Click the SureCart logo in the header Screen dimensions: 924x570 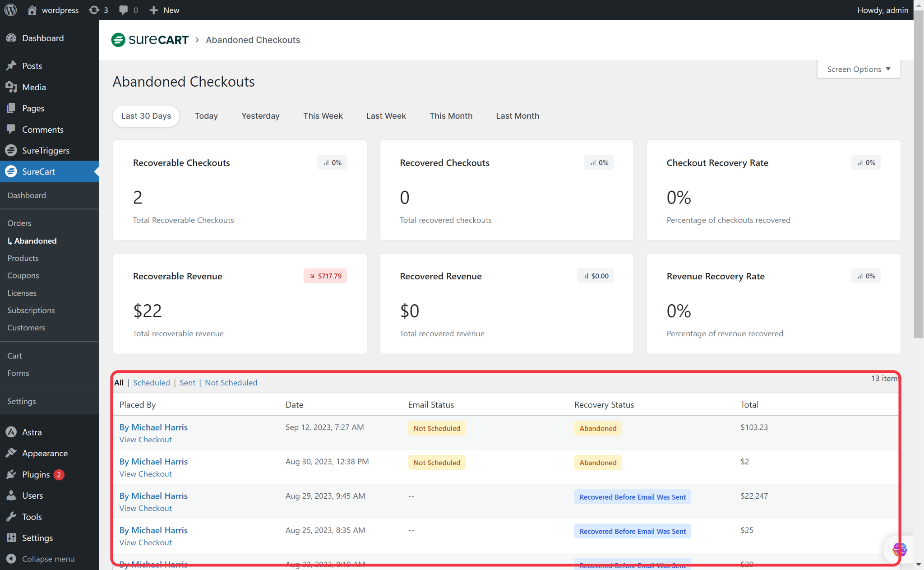click(150, 40)
